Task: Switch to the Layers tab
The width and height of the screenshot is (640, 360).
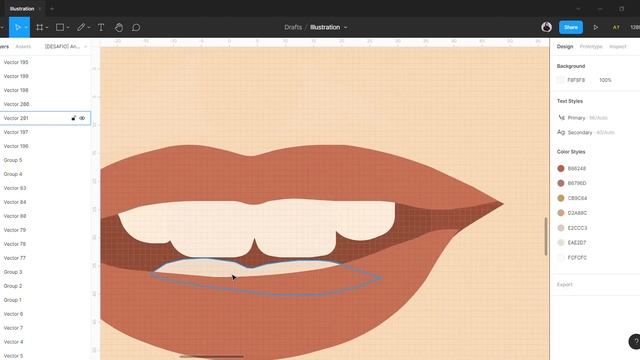Action: (x=4, y=47)
